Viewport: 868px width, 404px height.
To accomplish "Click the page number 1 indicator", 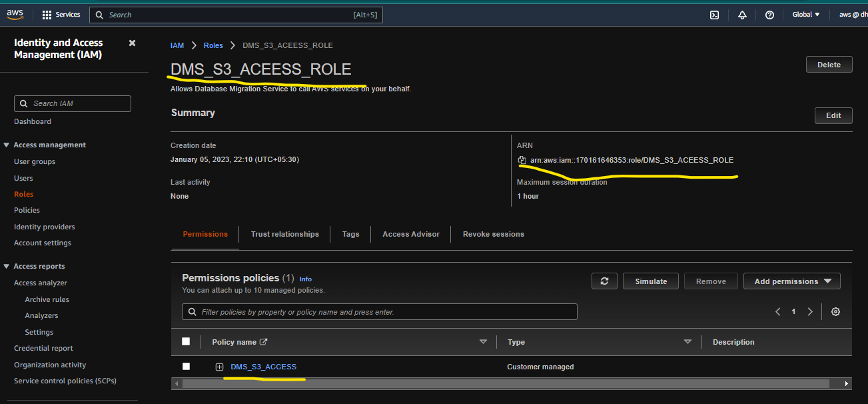I will [x=793, y=312].
